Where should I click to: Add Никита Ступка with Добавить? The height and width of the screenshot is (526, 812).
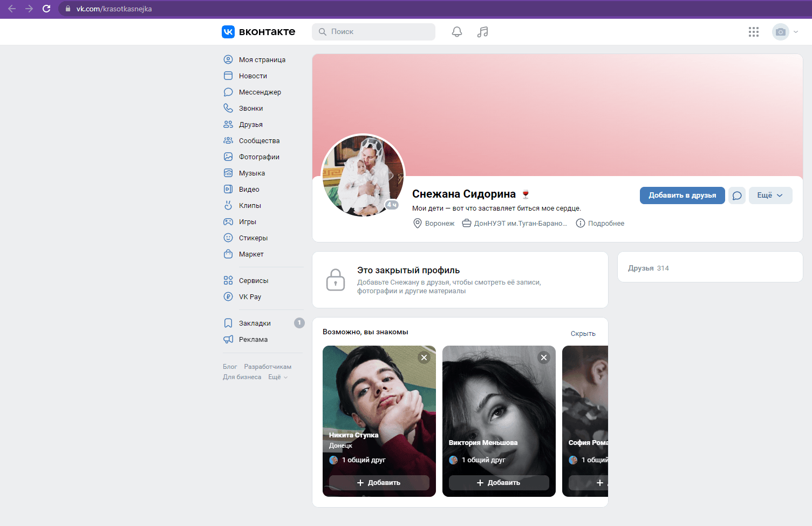[379, 483]
